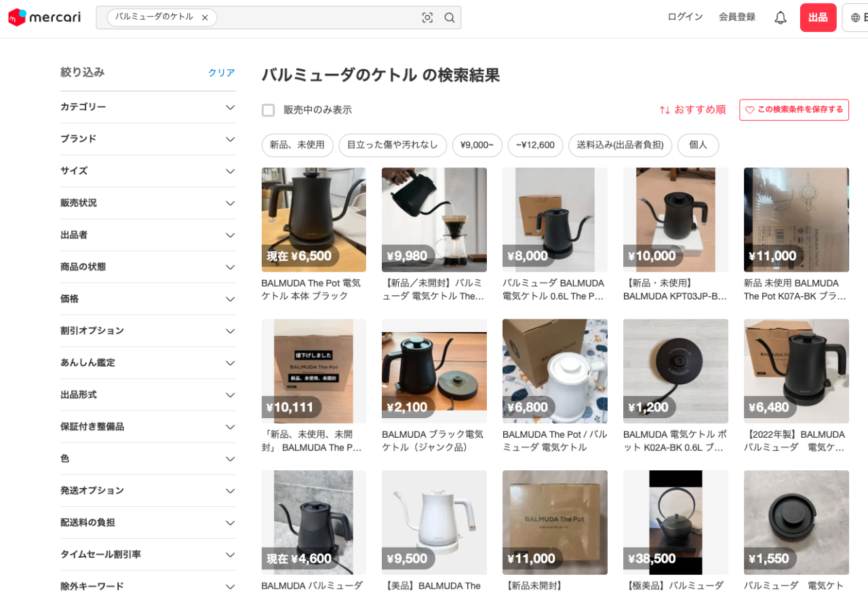Screen dimensions: 868x593
Task: Open the おすすめ順 sort menu
Action: [692, 110]
